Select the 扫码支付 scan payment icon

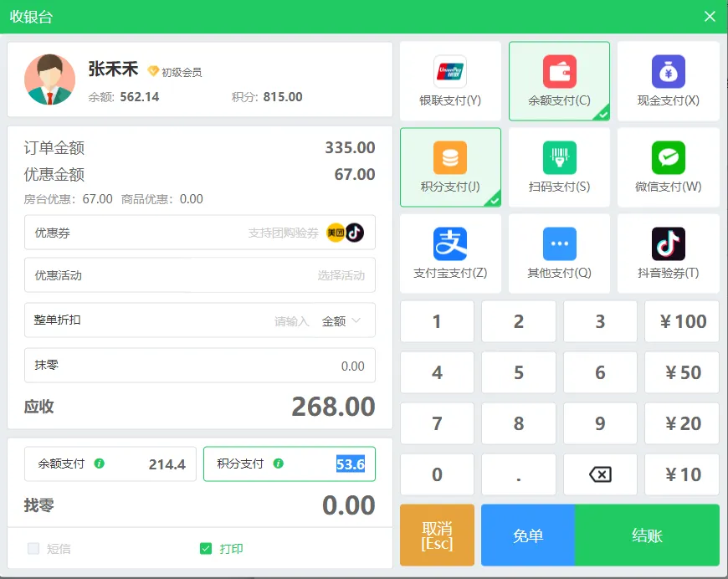(559, 167)
